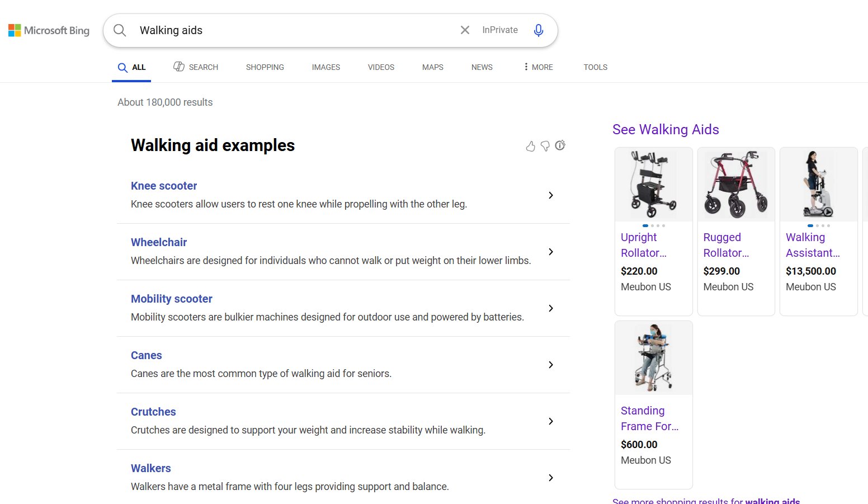The width and height of the screenshot is (868, 504).
Task: Expand the Mobility scooter entry
Action: coord(551,308)
